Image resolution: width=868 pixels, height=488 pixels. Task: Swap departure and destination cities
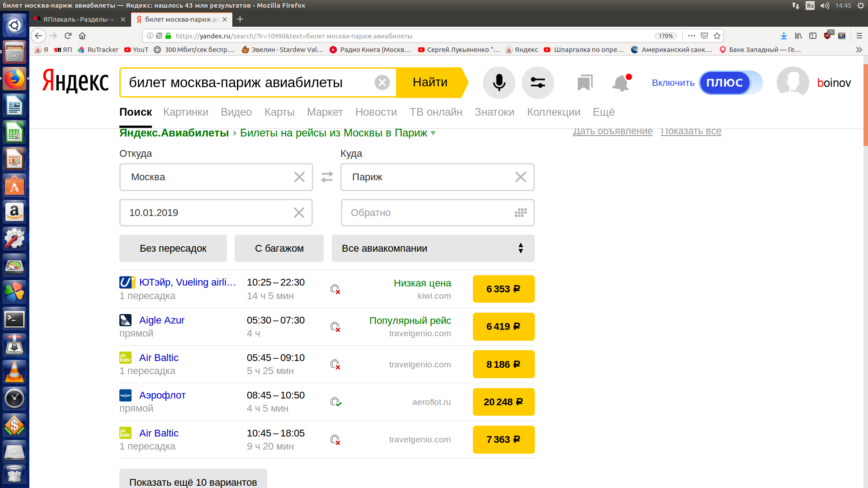pos(327,177)
